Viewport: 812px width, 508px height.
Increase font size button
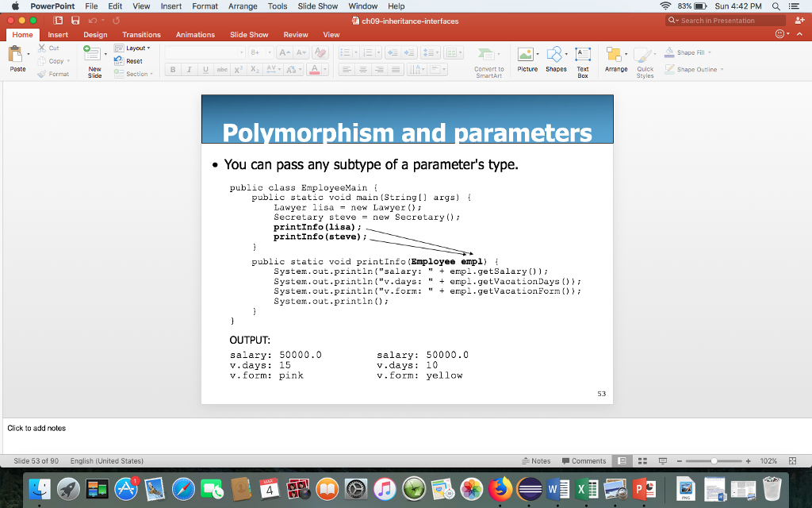[x=284, y=52]
